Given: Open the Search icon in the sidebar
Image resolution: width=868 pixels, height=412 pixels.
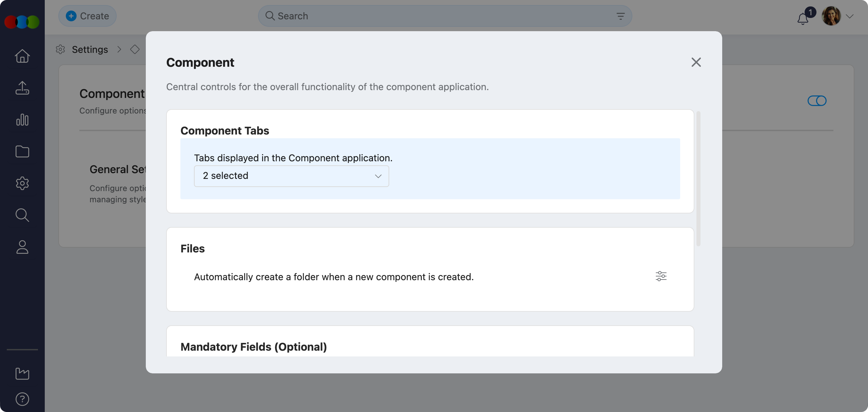Looking at the screenshot, I should pyautogui.click(x=22, y=215).
